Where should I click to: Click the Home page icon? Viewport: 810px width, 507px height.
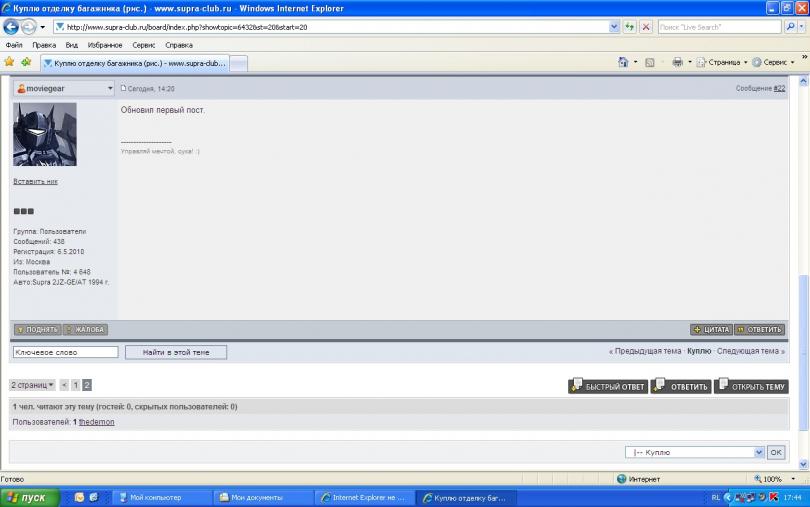coord(623,62)
